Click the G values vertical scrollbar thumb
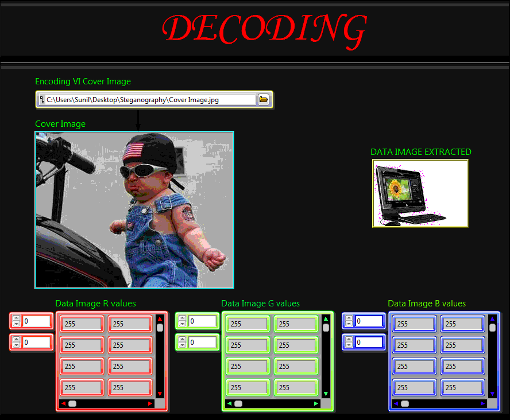This screenshot has width=510, height=420. (x=326, y=328)
